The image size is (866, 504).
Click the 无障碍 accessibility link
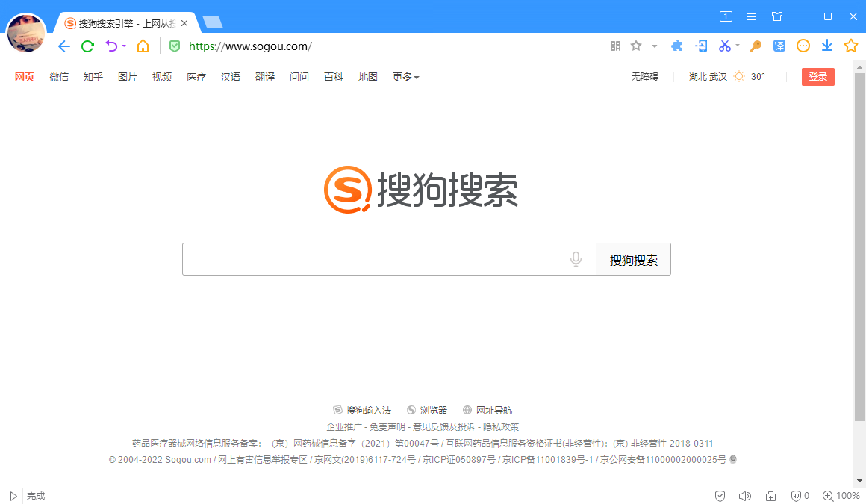coord(645,77)
